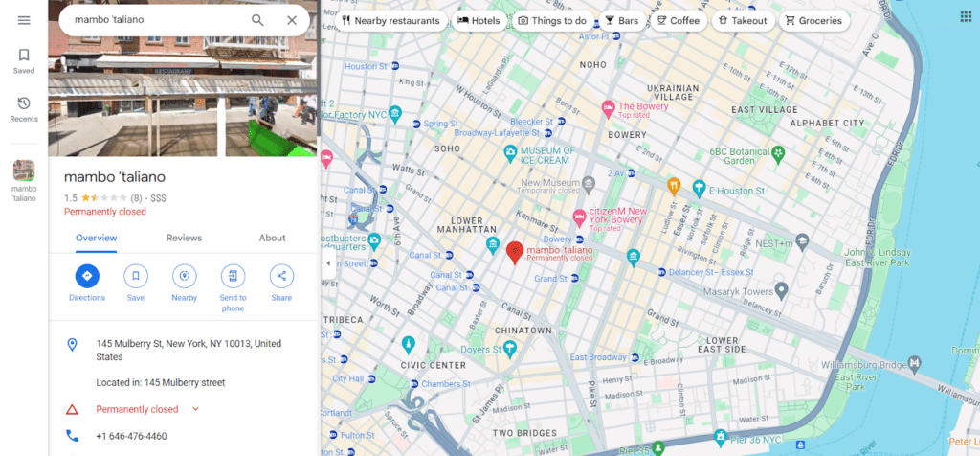
Task: Open the (8) reviews count link
Action: (x=136, y=198)
